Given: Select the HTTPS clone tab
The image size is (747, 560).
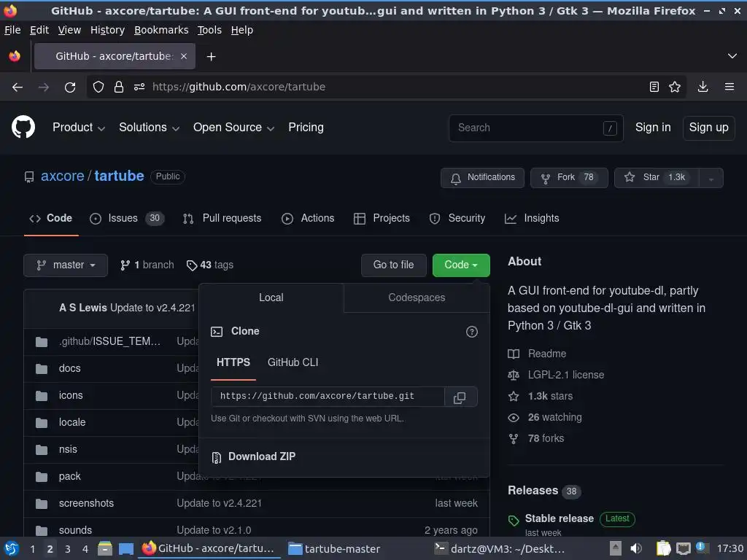Looking at the screenshot, I should click(233, 362).
